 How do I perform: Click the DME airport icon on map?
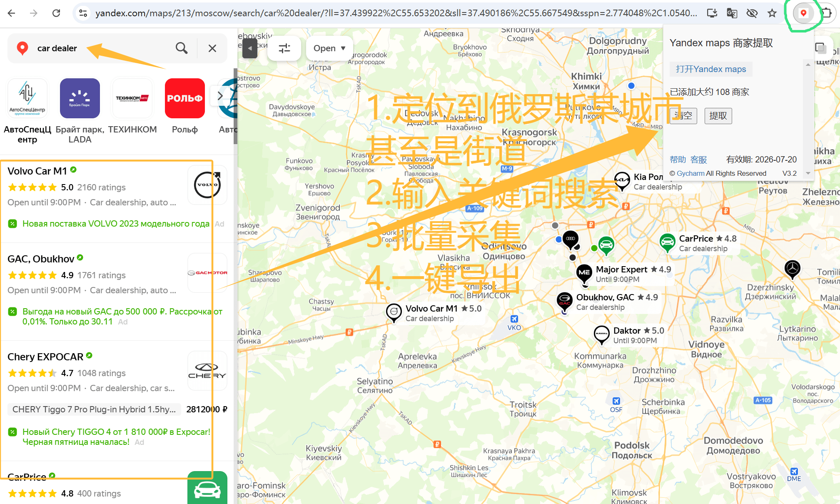pyautogui.click(x=794, y=472)
